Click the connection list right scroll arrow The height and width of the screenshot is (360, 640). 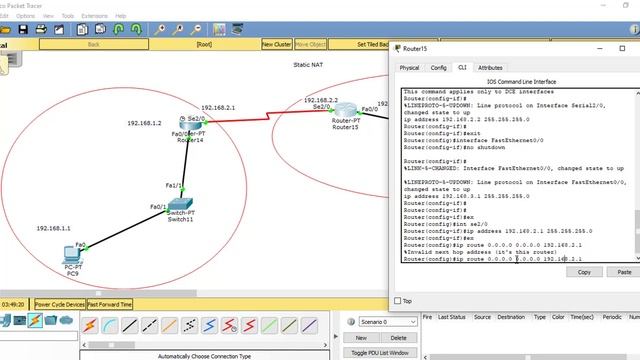click(325, 345)
